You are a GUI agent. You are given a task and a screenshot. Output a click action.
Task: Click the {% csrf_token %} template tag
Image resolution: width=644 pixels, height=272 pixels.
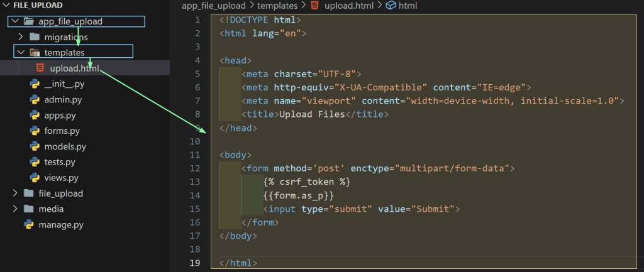pos(307,182)
